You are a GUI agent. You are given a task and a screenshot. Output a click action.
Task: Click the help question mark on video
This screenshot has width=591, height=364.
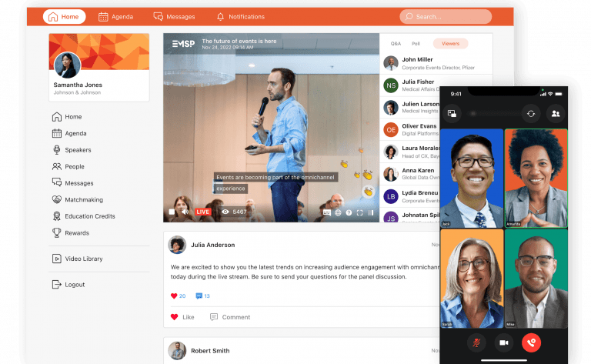(x=349, y=212)
